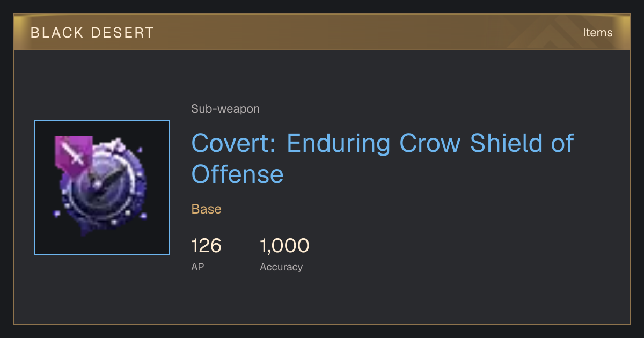Click the small purple gem below shield

57,214
